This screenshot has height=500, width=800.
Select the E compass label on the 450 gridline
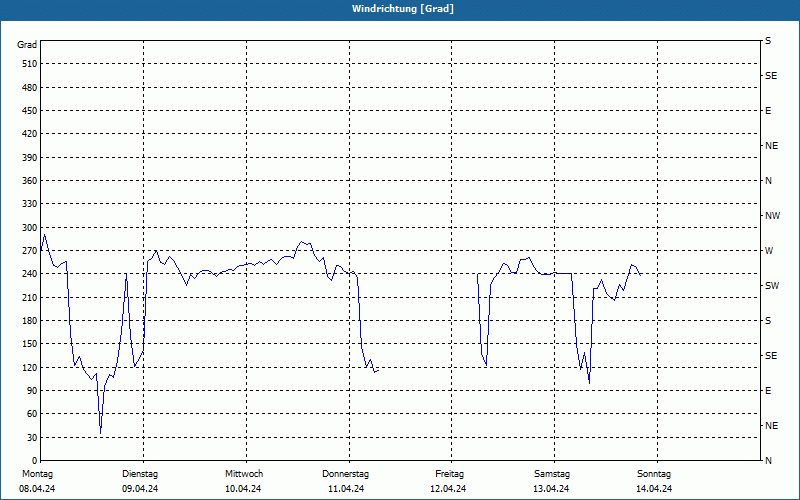tap(768, 111)
